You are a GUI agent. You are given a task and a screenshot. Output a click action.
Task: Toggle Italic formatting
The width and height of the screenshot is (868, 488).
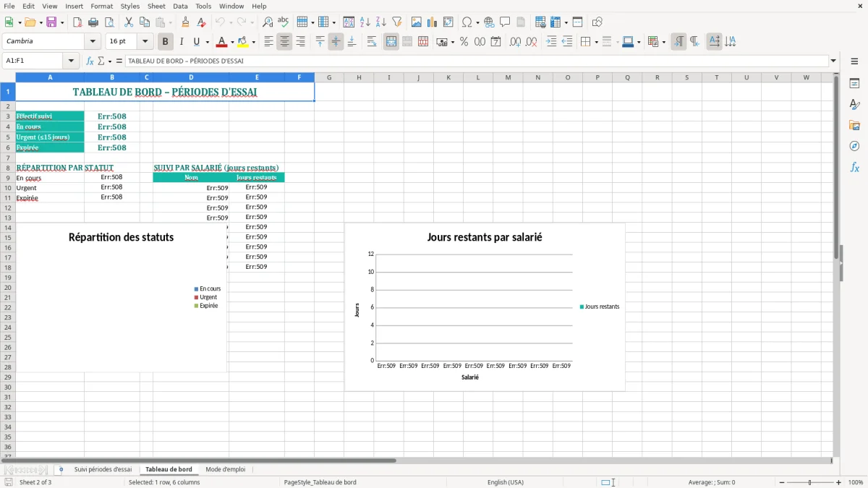[182, 42]
